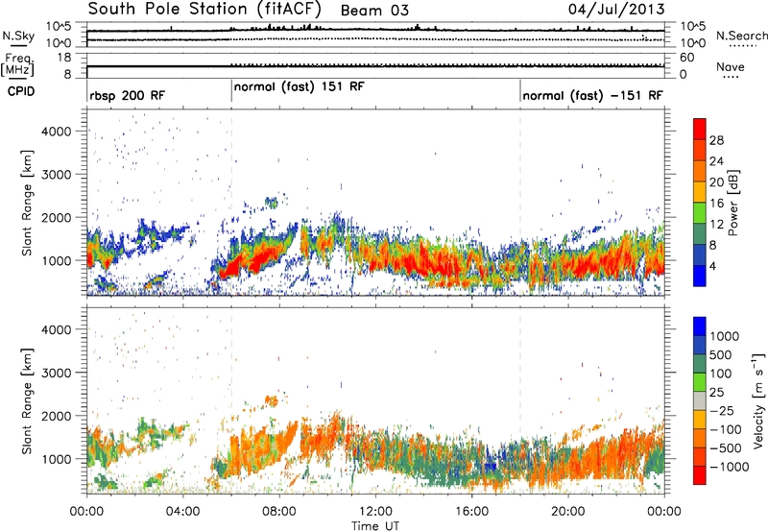This screenshot has height=532, width=768.
Task: Click the power panel 'Slant Range [km]' label
Action: tap(27, 203)
